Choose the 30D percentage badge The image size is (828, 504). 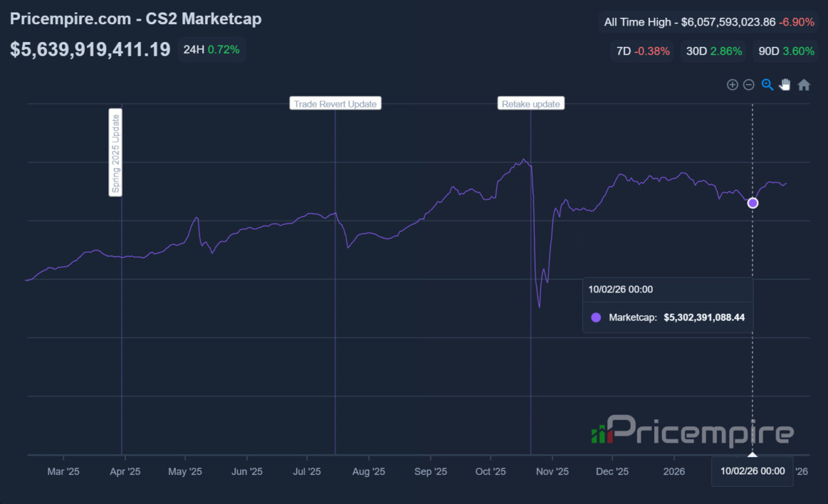coord(713,51)
